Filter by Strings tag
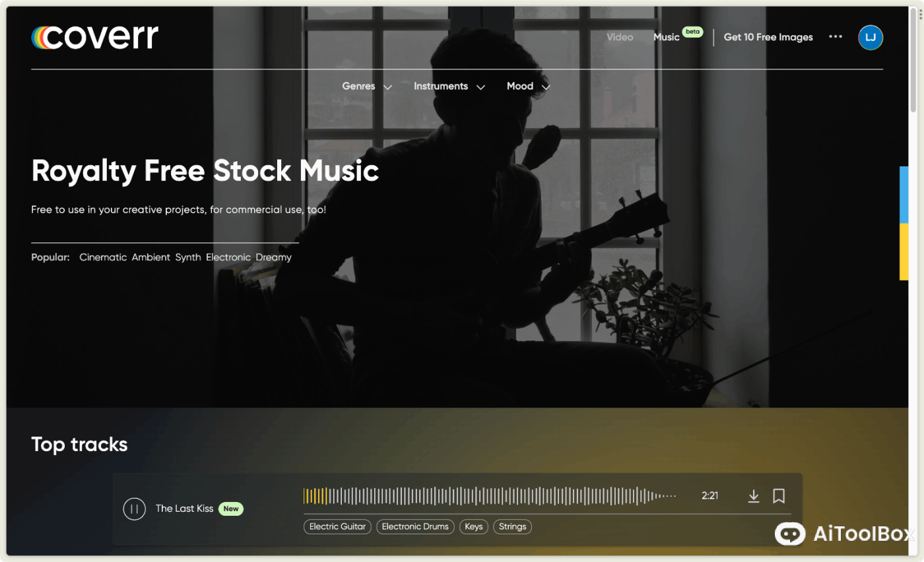The image size is (924, 562). (x=512, y=526)
